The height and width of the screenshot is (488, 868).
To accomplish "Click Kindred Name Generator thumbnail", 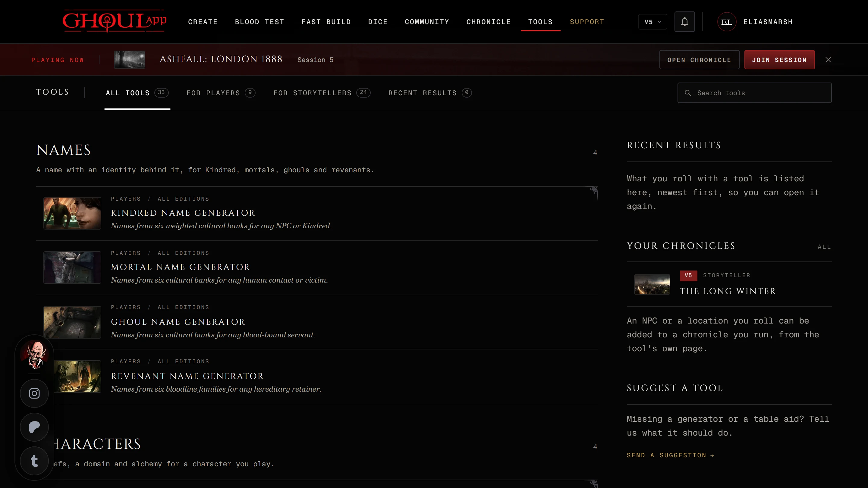I will (x=72, y=213).
